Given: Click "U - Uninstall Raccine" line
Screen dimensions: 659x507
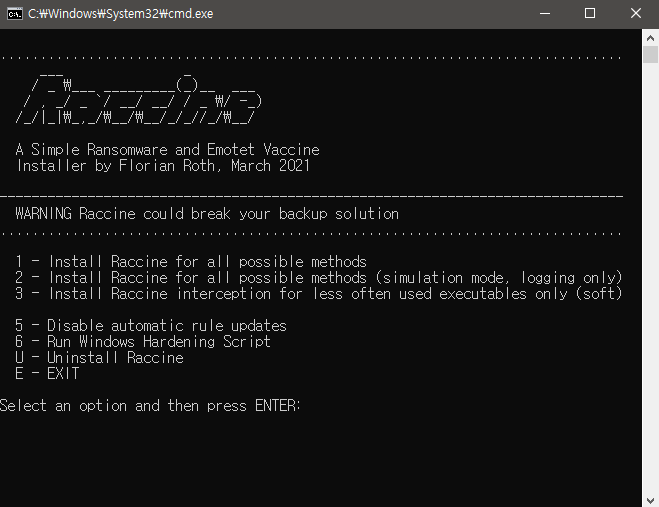Looking at the screenshot, I should coord(99,357).
